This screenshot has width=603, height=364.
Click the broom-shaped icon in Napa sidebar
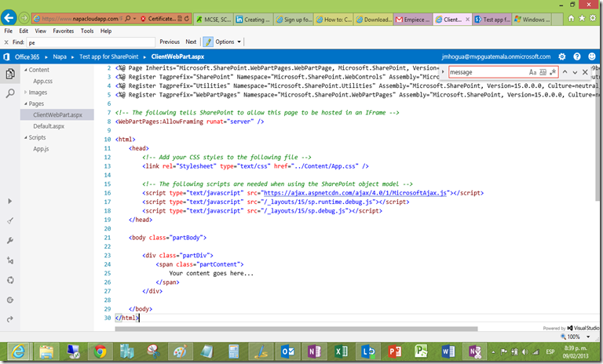click(x=10, y=220)
